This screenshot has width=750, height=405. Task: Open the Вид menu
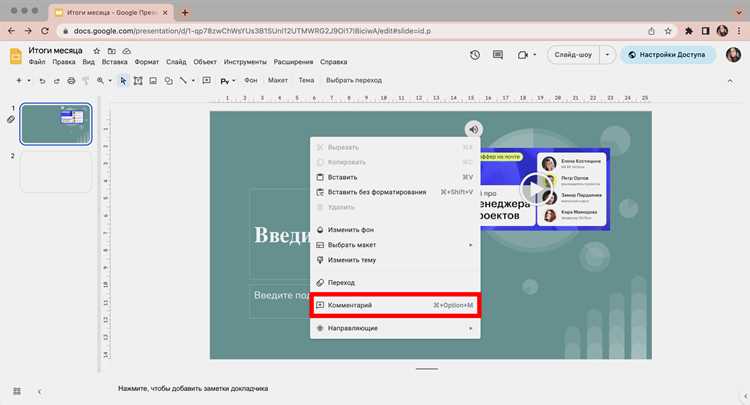coord(88,62)
